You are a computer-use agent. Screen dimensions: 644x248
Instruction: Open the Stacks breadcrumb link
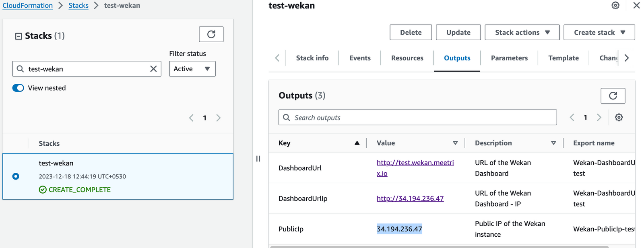click(78, 6)
